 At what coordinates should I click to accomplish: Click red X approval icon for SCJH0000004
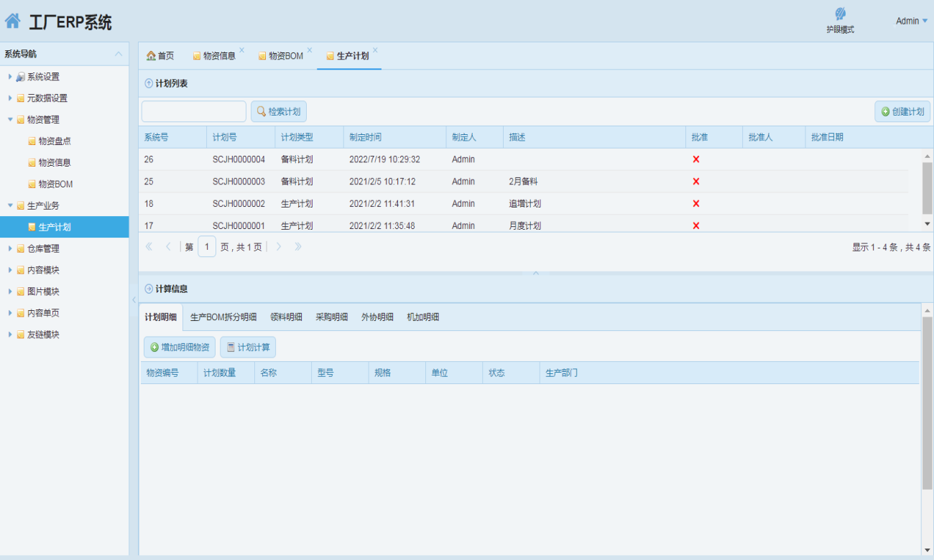pos(695,159)
